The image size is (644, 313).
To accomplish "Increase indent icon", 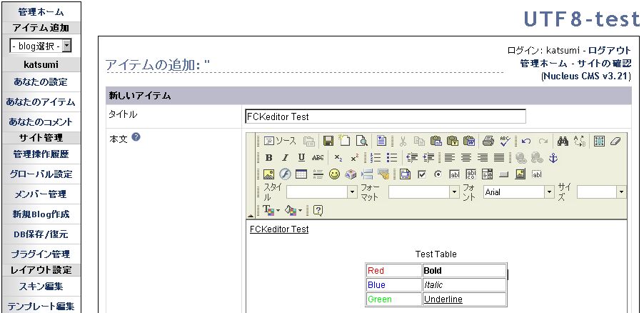I will pyautogui.click(x=428, y=158).
